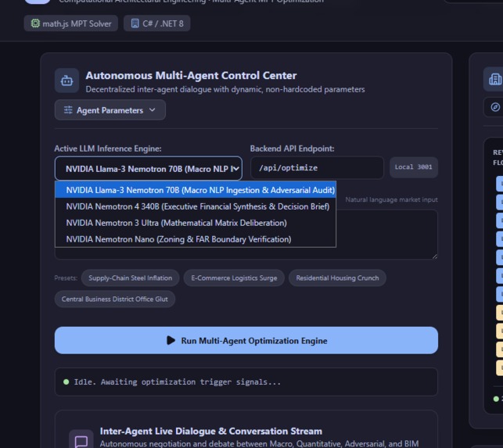503x448 pixels.
Task: Click the math.js MPT Solver badge
Action: click(x=71, y=23)
